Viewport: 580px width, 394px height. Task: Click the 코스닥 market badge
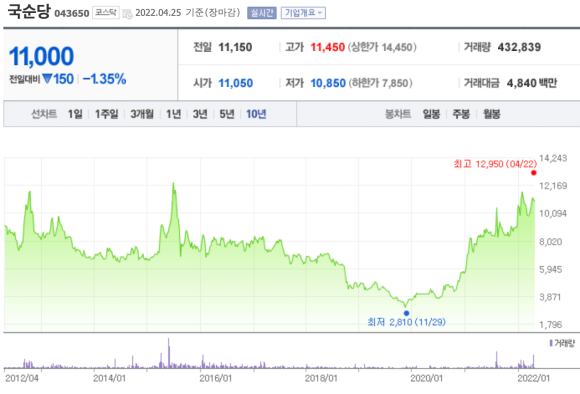pos(105,13)
